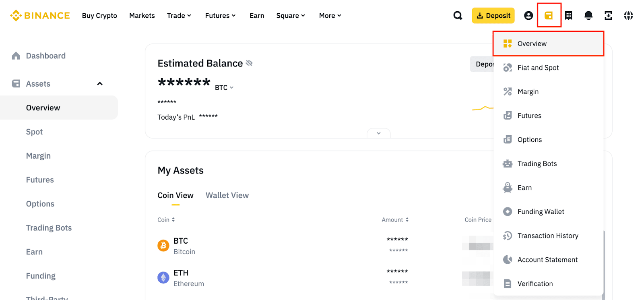Open Verification menu entry
This screenshot has width=644, height=300.
click(x=548, y=283)
